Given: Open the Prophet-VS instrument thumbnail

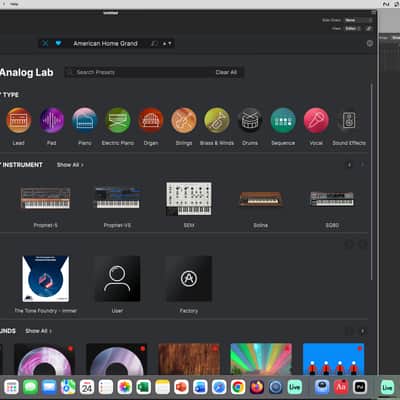Looking at the screenshot, I should (x=117, y=197).
